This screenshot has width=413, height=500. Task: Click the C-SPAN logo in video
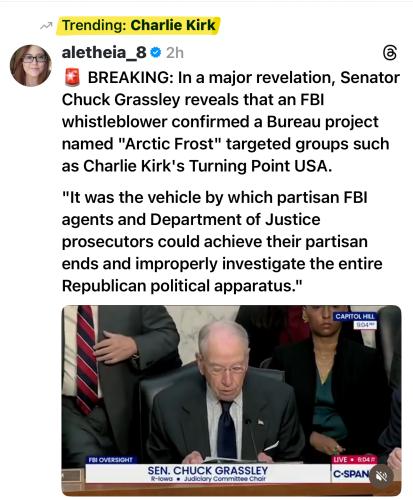[x=351, y=473]
